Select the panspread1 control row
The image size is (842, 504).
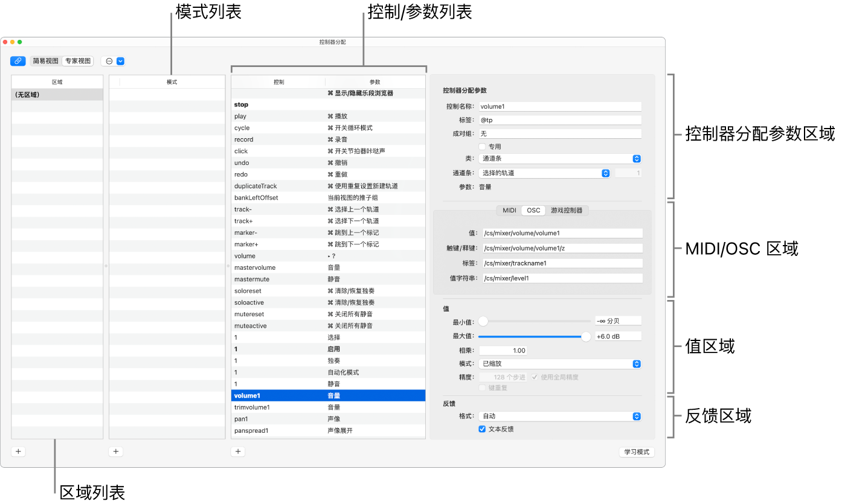[x=329, y=431]
